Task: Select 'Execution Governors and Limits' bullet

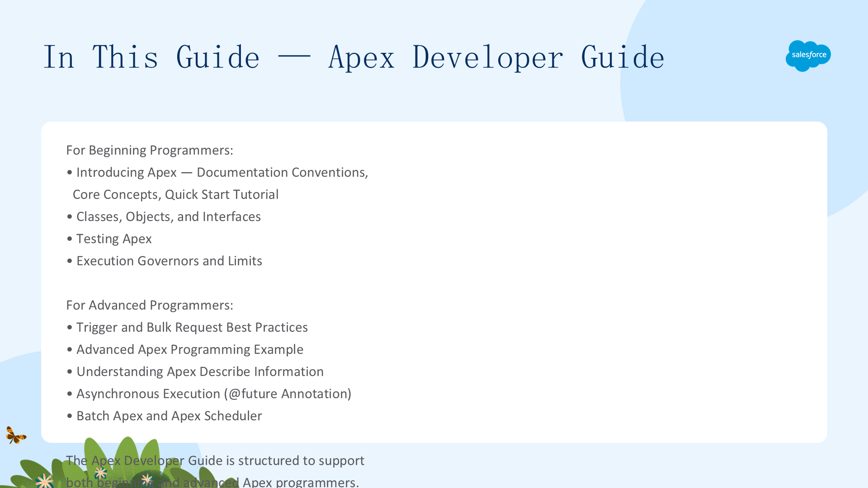Action: [164, 261]
